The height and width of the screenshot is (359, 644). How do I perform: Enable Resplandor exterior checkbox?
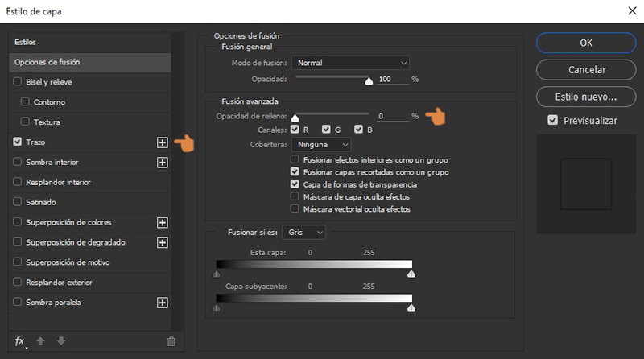click(17, 282)
